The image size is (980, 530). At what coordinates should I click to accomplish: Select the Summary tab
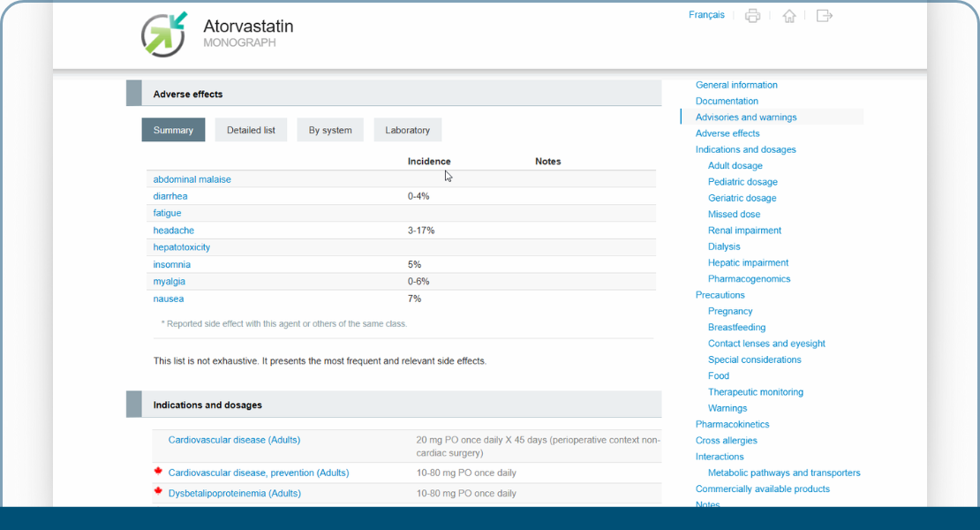[x=173, y=130]
